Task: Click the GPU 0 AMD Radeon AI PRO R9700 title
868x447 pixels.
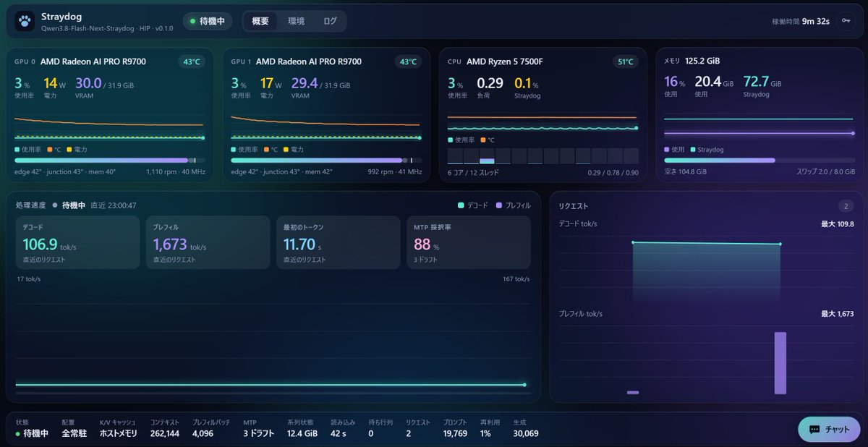Action: click(93, 61)
